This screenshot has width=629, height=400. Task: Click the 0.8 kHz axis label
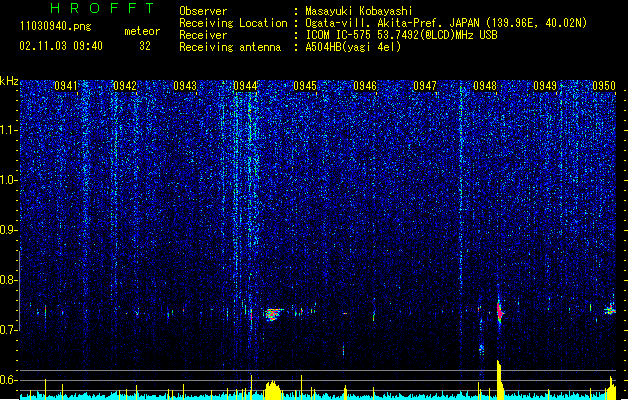pos(9,280)
